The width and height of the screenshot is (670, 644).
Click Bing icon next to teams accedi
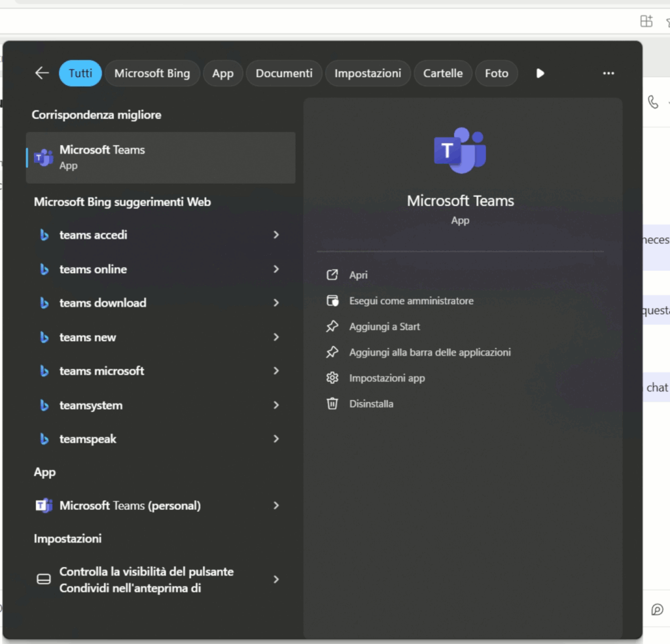coord(44,235)
